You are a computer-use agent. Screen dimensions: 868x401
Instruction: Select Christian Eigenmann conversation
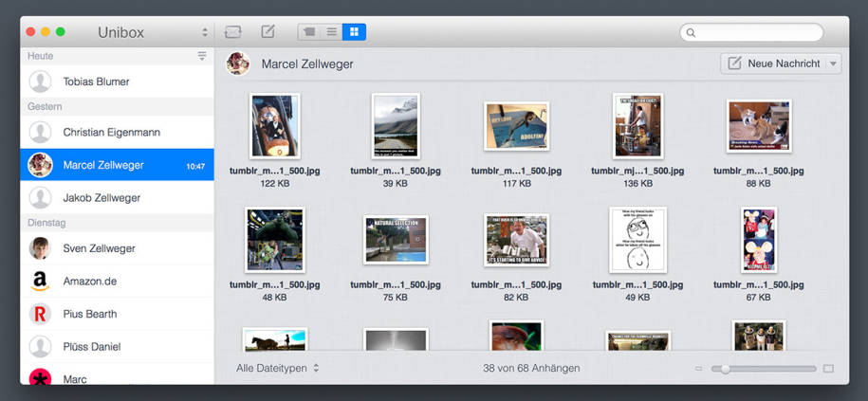point(117,132)
